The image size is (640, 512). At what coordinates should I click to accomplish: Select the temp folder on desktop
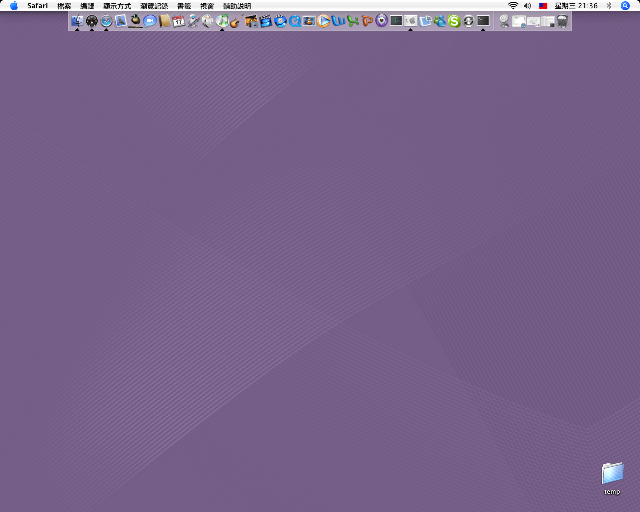pyautogui.click(x=612, y=478)
